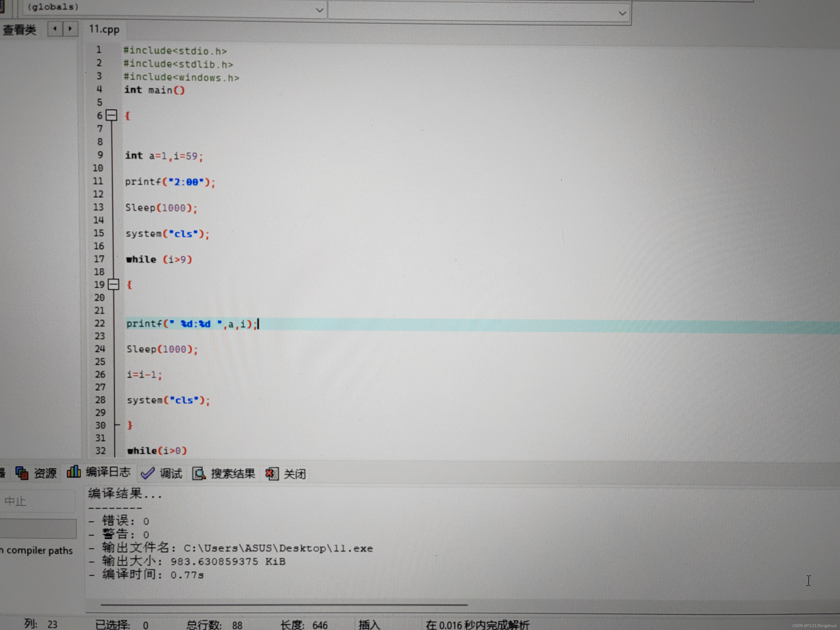Click the search results magnifier icon
Screen dimensions: 840x630
[x=199, y=474]
